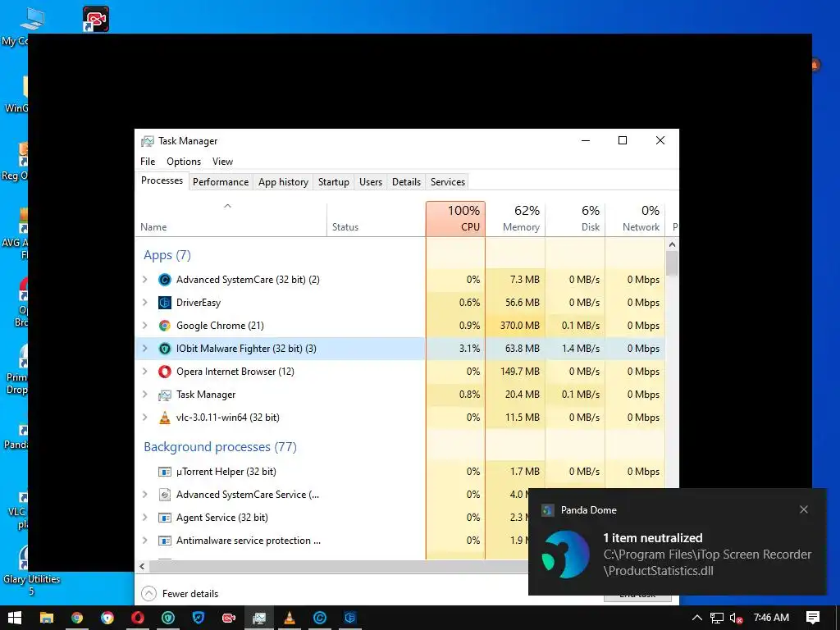Expand the Task Manager process row

click(144, 395)
